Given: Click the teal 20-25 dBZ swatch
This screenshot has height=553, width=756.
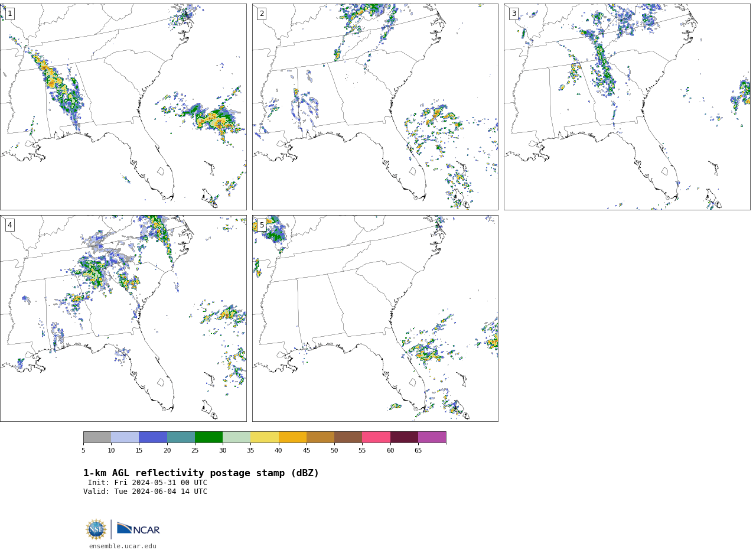Looking at the screenshot, I should pos(181,437).
